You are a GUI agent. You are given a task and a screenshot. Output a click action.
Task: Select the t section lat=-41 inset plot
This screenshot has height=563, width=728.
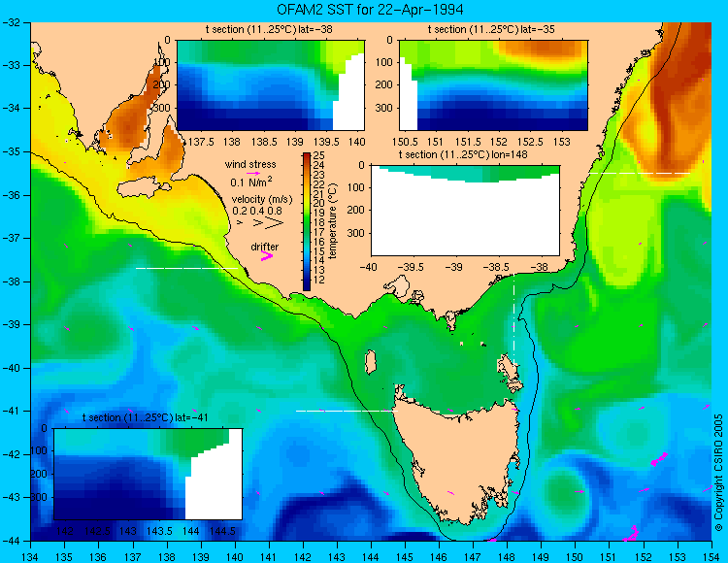149,474
